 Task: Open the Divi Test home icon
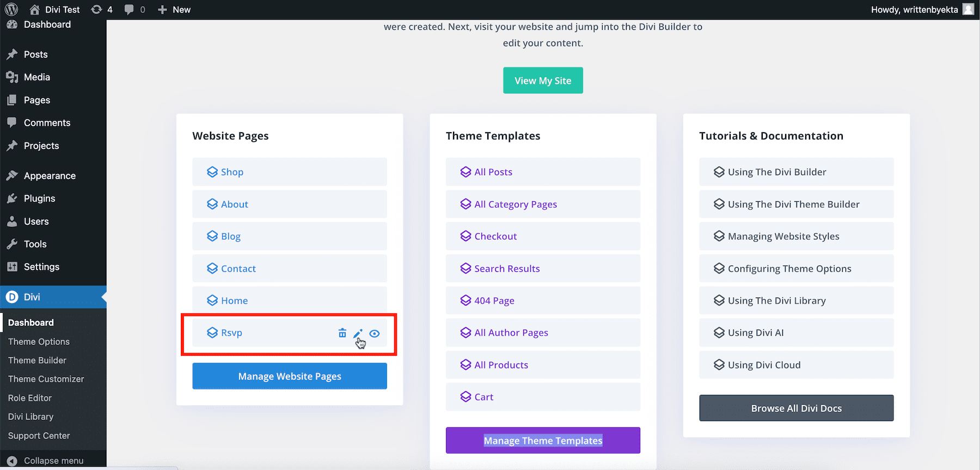point(34,9)
